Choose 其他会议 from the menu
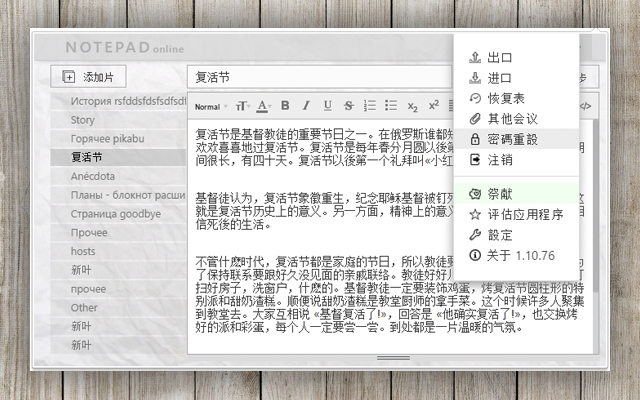640x400 pixels. click(516, 119)
